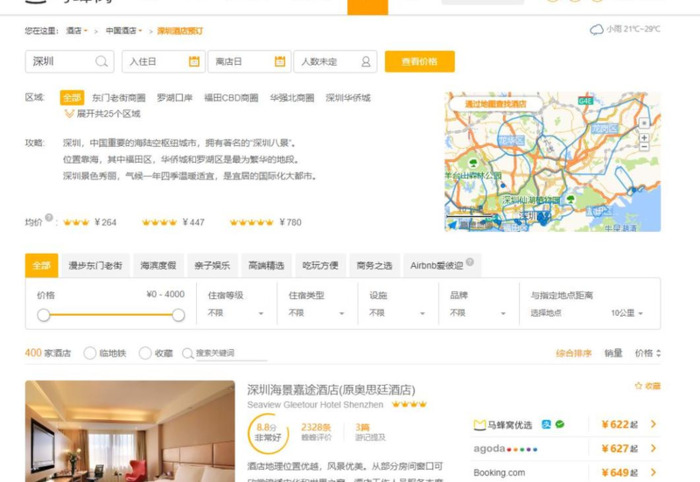The image size is (700, 482).
Task: Switch to the 高端精选 tab
Action: point(266,266)
